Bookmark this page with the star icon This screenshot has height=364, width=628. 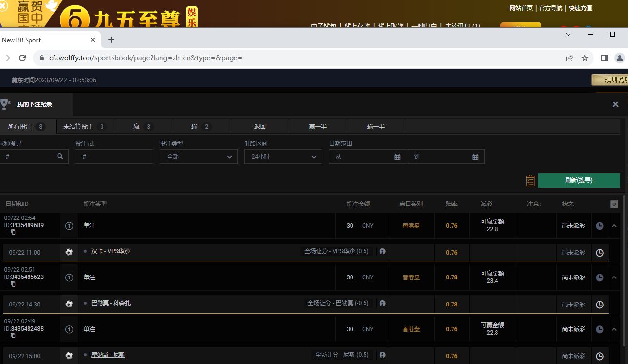585,58
